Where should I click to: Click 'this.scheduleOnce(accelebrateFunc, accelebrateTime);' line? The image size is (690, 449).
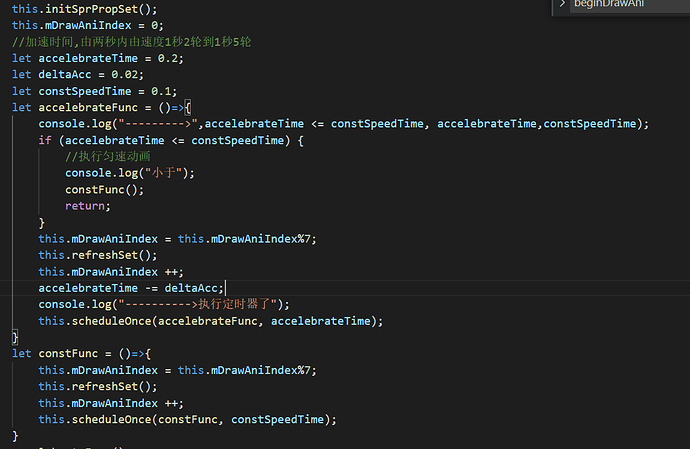211,321
